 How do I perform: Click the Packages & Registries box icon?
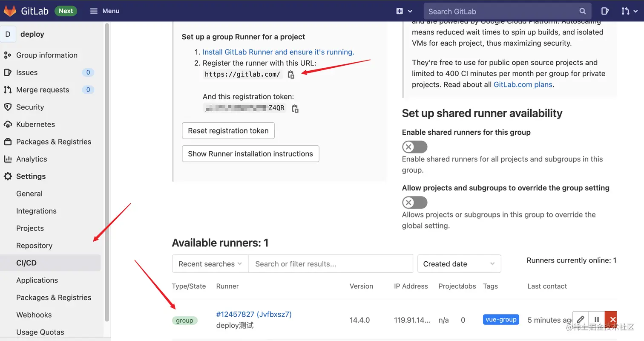(8, 142)
